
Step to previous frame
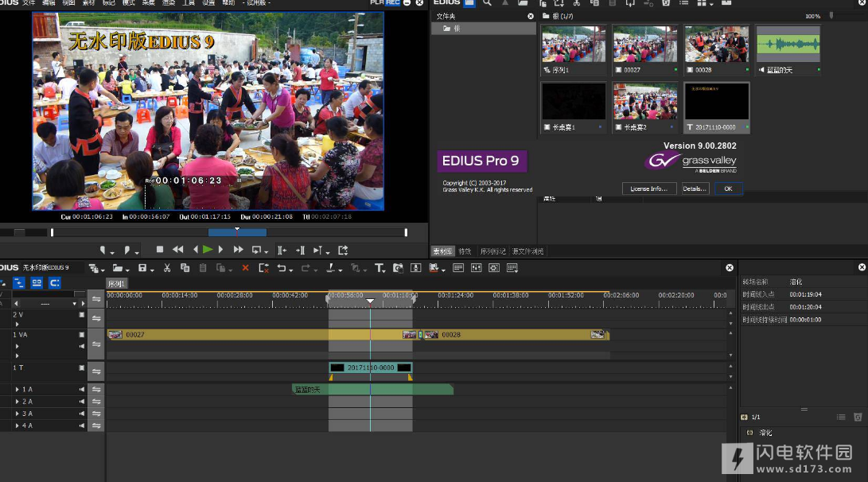(196, 250)
